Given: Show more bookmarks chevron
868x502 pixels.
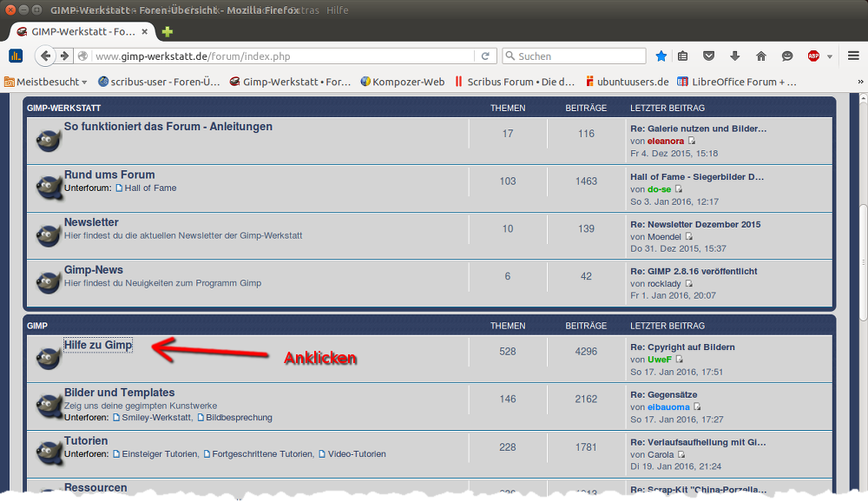Looking at the screenshot, I should 860,82.
